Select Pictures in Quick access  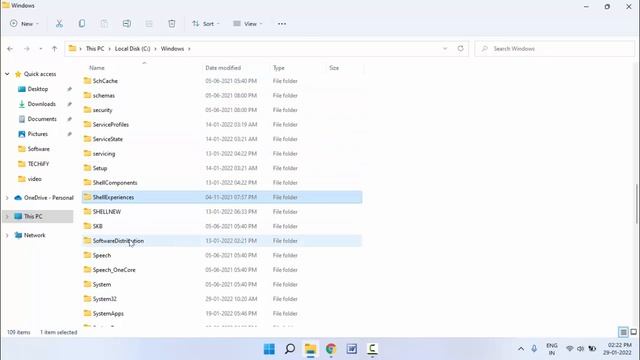[x=38, y=134]
